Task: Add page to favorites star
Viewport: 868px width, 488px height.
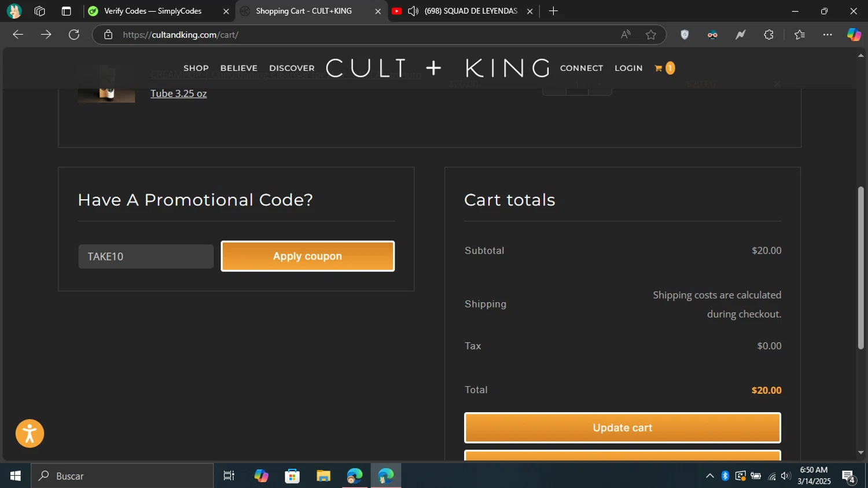Action: coord(651,35)
